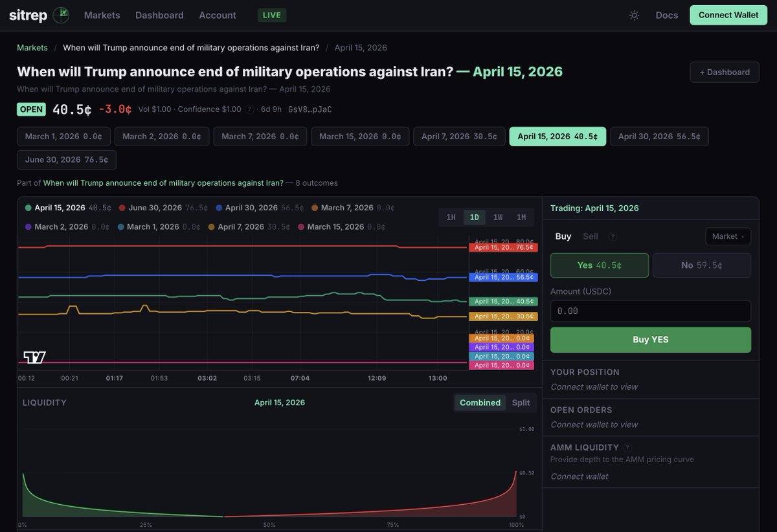Toggle March 15, 2026 series in legend

(341, 227)
